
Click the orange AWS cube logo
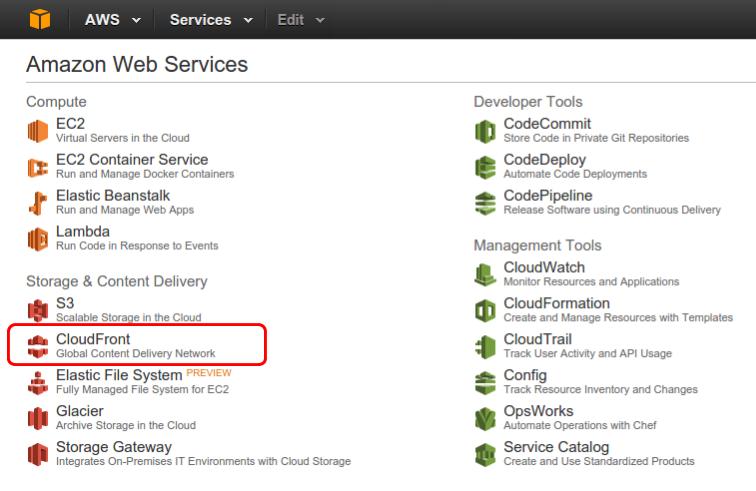[x=40, y=20]
